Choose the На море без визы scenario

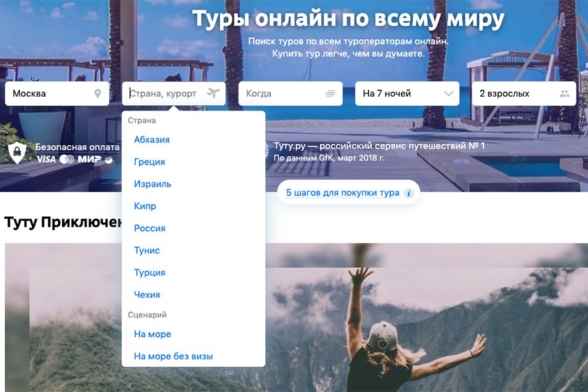click(x=173, y=356)
